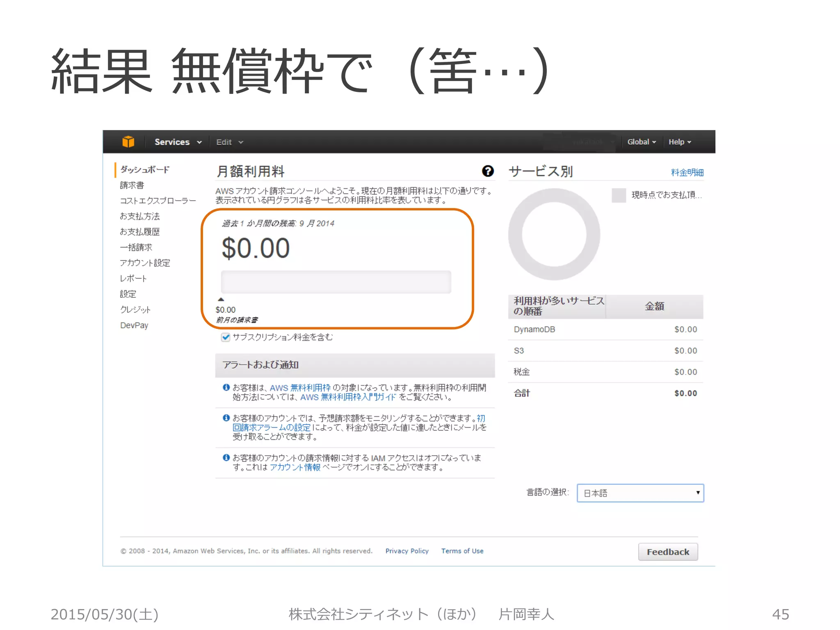Open the アカウント情報 link
Screen dimensions: 840x630
tap(295, 467)
